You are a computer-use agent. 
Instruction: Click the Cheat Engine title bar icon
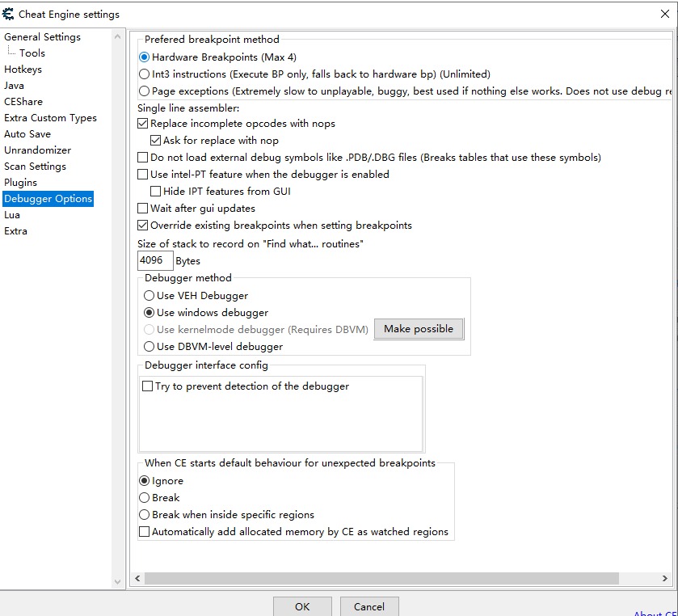9,14
